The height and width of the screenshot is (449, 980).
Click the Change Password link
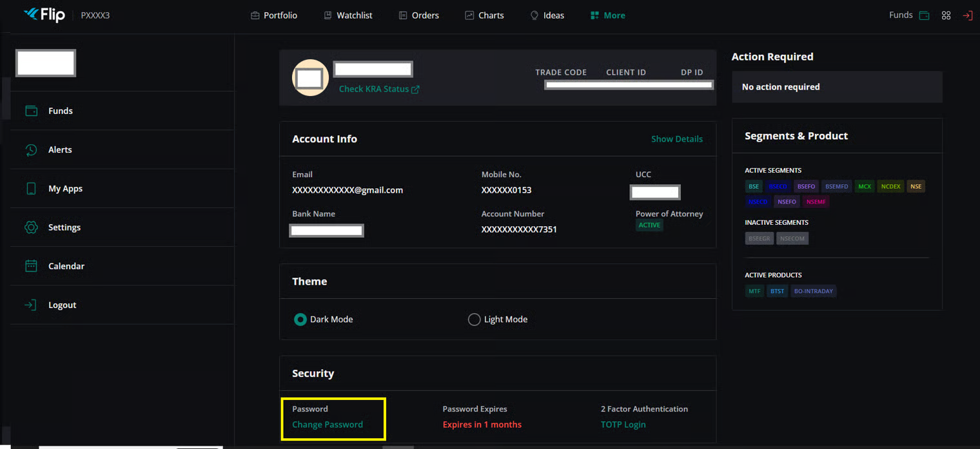pyautogui.click(x=328, y=425)
